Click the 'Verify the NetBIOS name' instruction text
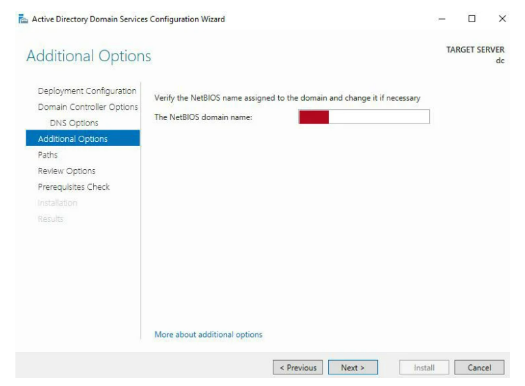Image resolution: width=525 pixels, height=386 pixels. (x=287, y=98)
